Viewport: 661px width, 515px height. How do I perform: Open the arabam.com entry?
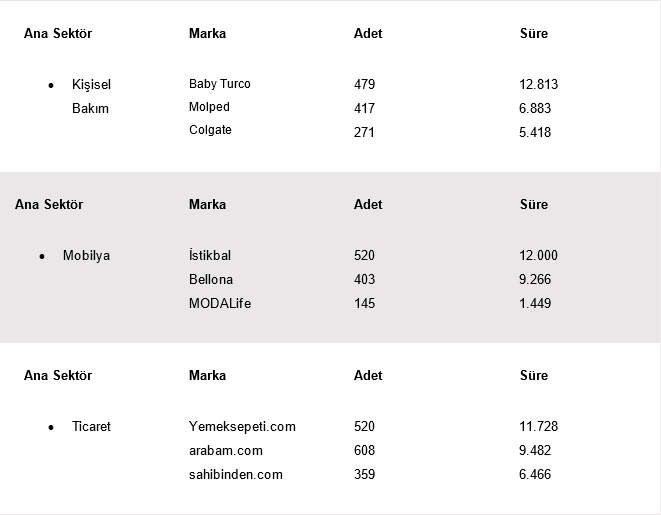pyautogui.click(x=226, y=451)
